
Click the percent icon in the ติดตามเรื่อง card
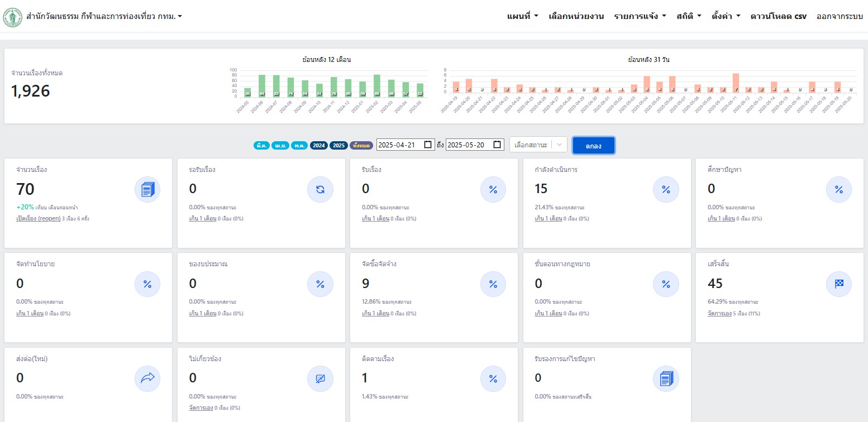(x=493, y=378)
